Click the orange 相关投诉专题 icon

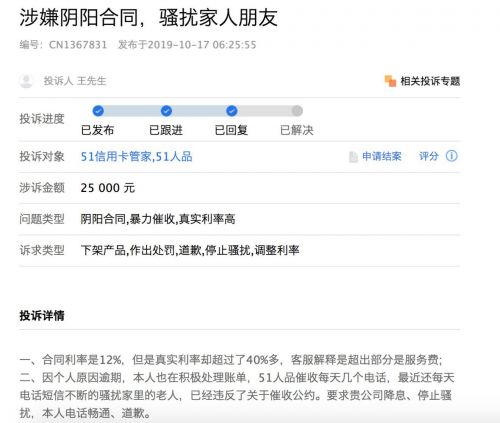click(390, 81)
